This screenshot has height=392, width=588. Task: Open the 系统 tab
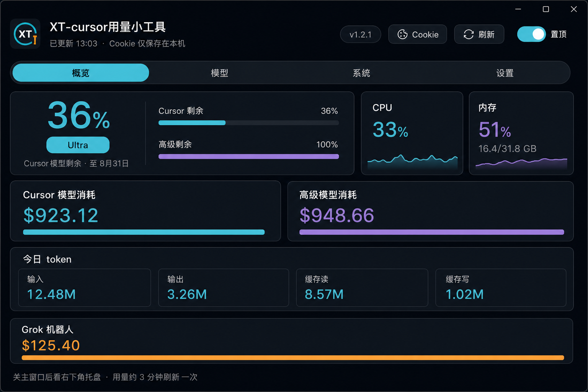(361, 73)
